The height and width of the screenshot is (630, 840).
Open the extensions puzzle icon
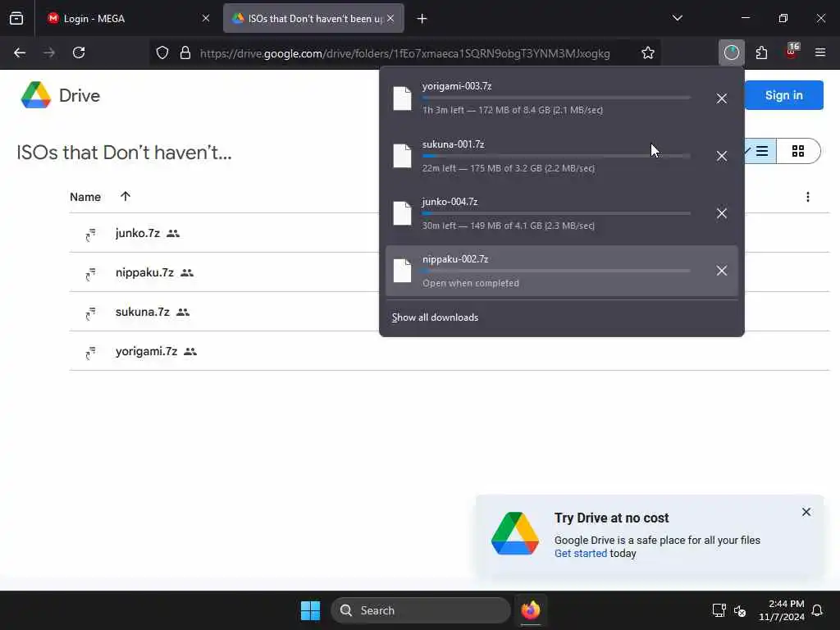(761, 52)
